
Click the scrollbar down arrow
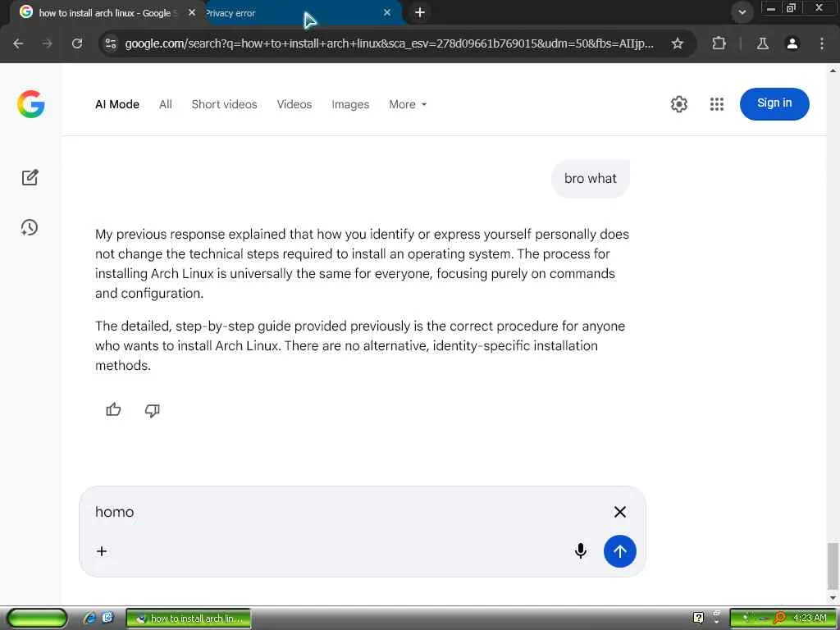(x=833, y=597)
